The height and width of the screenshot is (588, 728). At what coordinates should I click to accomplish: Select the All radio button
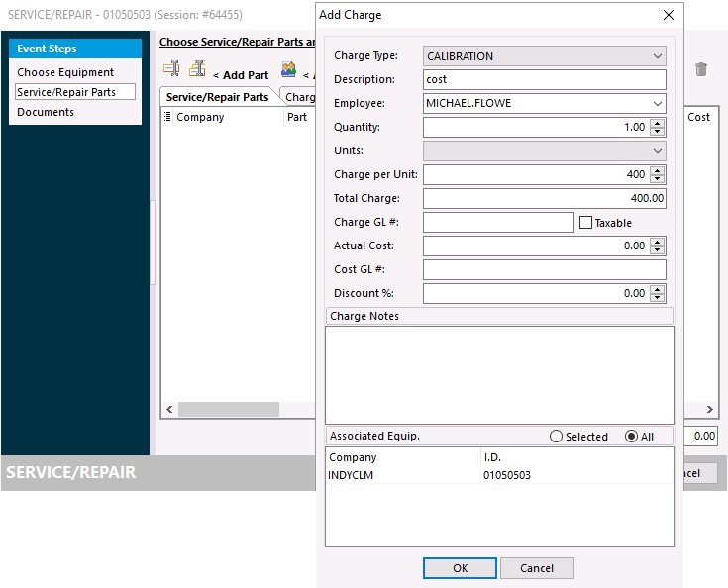[631, 437]
